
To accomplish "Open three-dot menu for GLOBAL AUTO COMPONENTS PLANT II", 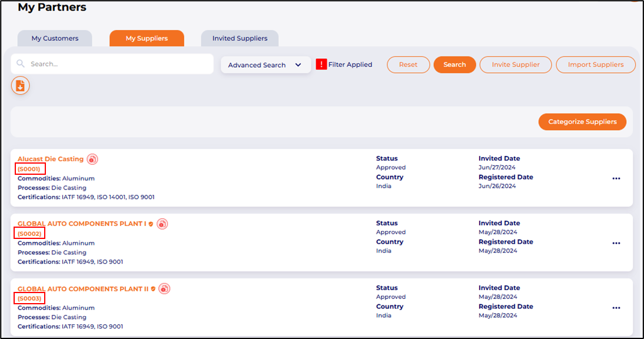I will click(x=616, y=308).
